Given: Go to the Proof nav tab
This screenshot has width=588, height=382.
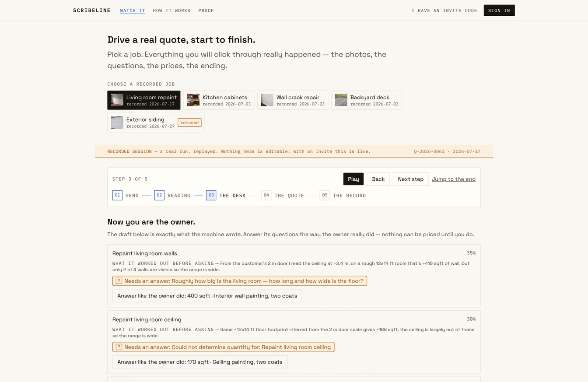Looking at the screenshot, I should [x=206, y=11].
